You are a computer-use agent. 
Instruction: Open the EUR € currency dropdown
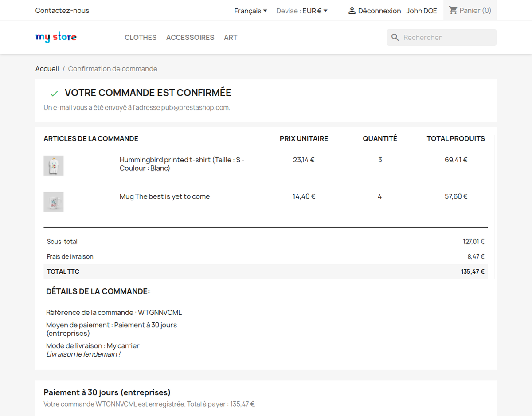[315, 11]
